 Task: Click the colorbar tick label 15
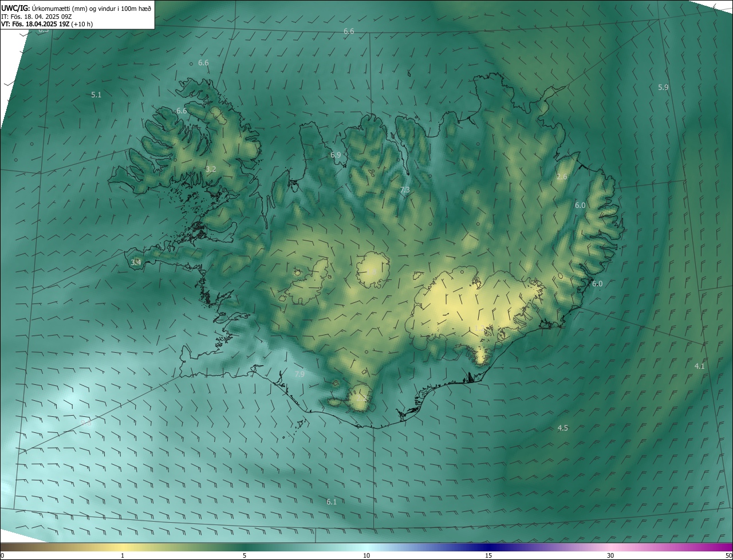pos(488,555)
